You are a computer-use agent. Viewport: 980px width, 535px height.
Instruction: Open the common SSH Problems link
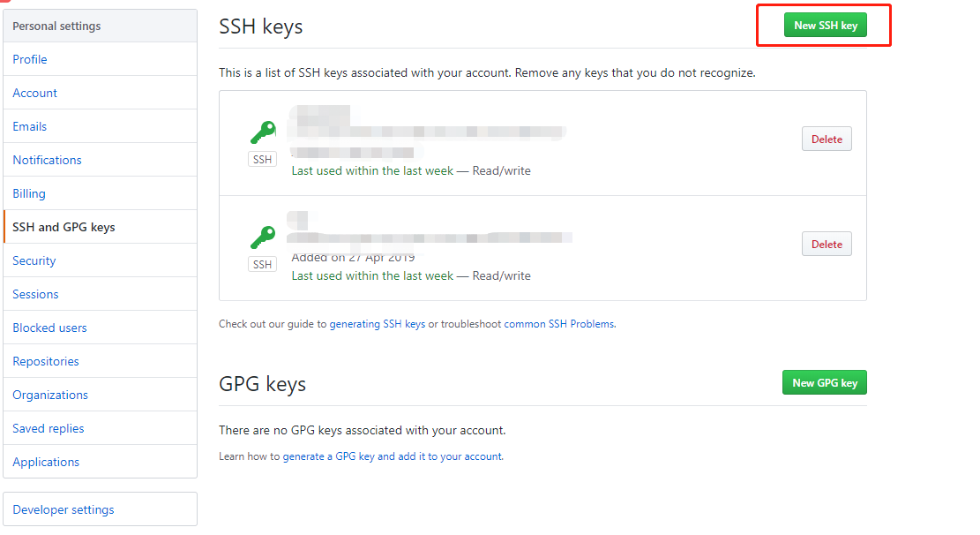tap(559, 324)
